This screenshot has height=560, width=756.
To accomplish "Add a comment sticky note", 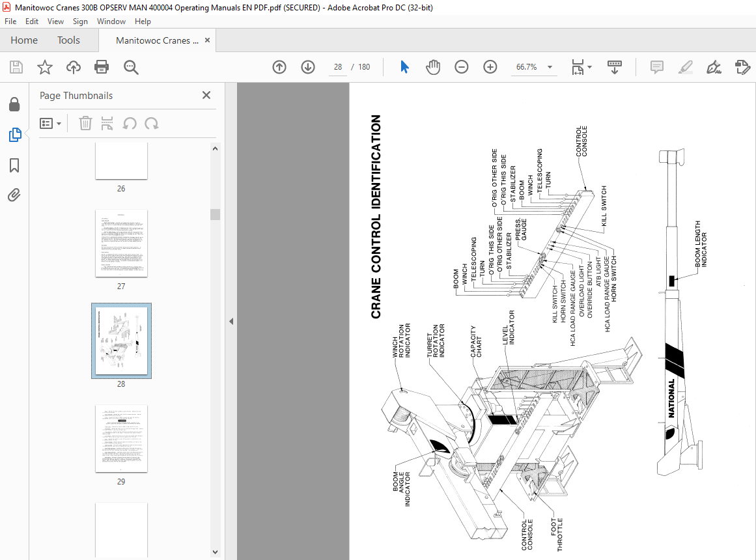I will tap(656, 67).
